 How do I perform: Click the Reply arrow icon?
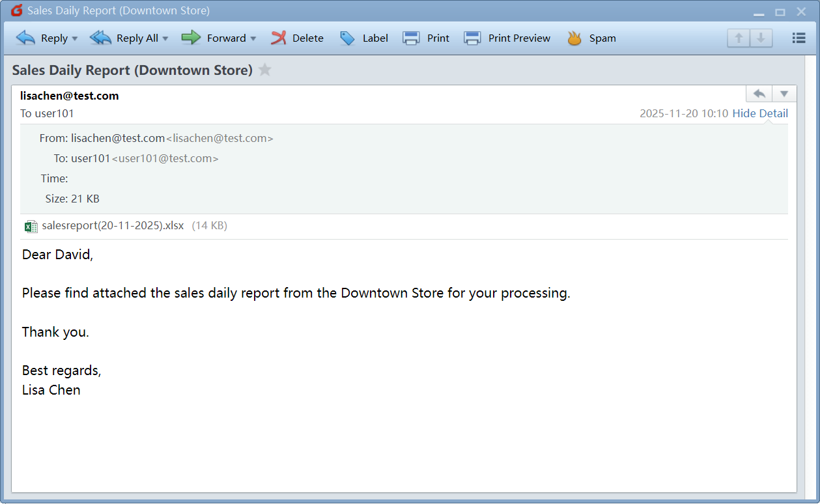[x=26, y=38]
